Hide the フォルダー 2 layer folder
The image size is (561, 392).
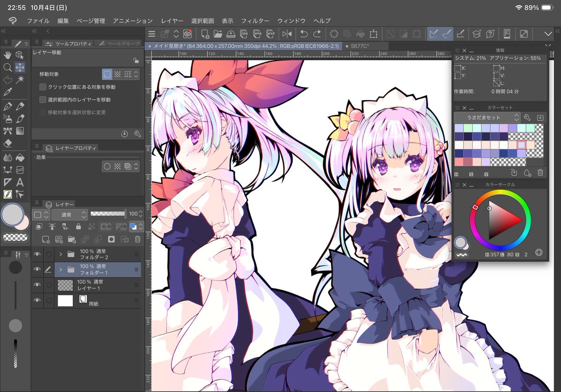[37, 254]
